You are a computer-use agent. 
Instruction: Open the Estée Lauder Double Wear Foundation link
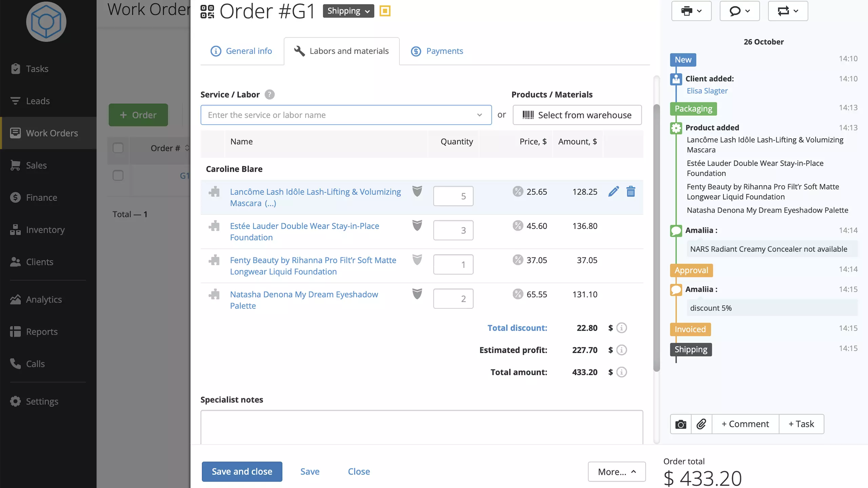coord(304,232)
